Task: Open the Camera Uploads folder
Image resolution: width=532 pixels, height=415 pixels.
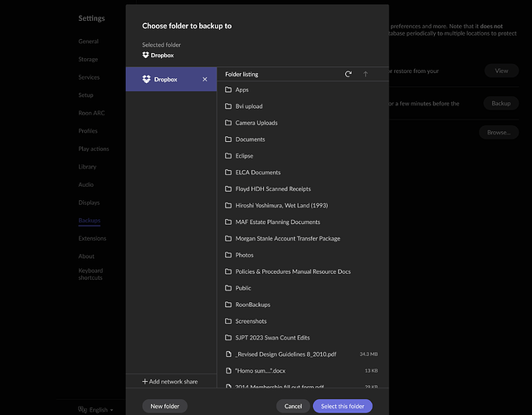Action: (256, 123)
